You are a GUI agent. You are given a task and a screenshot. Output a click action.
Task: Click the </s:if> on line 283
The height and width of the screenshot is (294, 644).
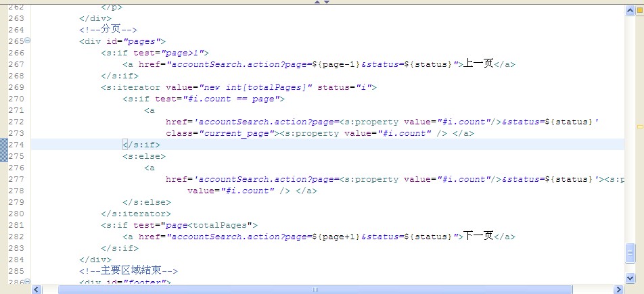120,248
